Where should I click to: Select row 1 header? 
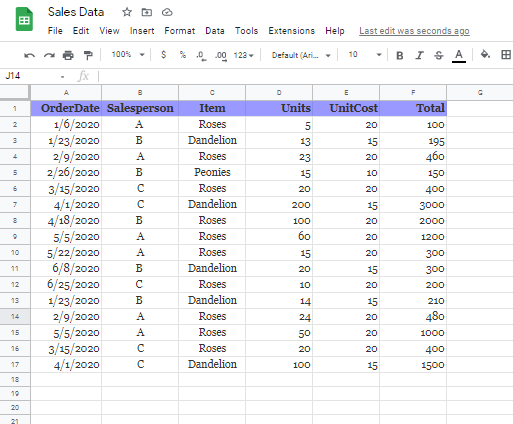point(15,108)
